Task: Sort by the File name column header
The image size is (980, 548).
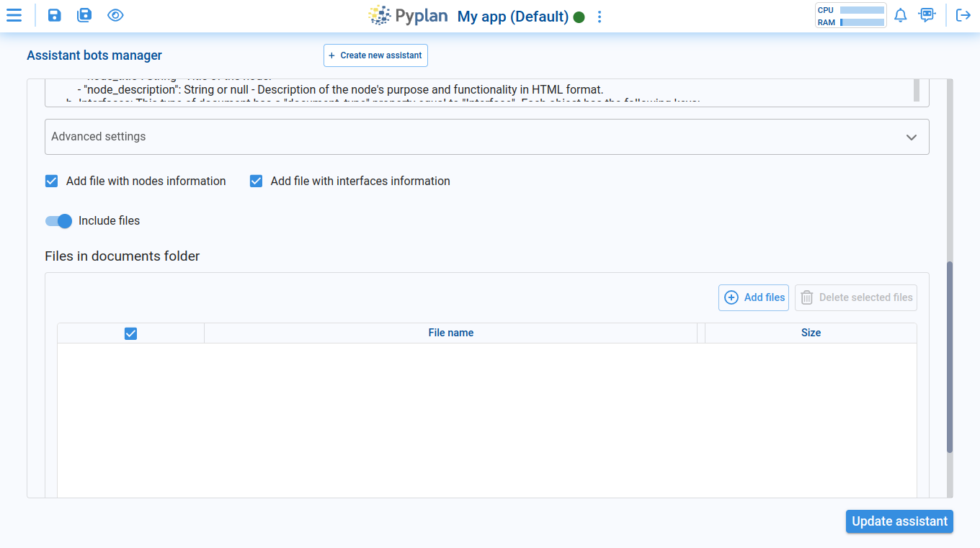Action: pos(451,333)
